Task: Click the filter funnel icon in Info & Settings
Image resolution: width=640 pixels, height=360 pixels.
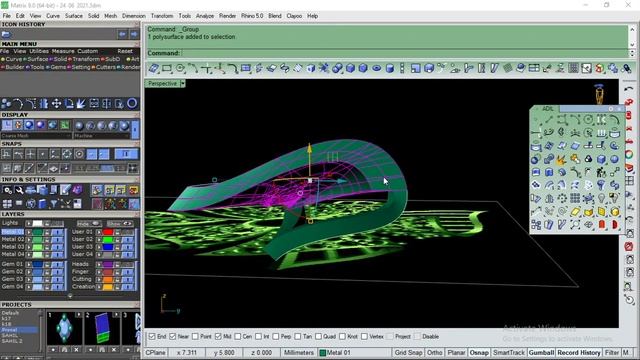Action: point(53,203)
